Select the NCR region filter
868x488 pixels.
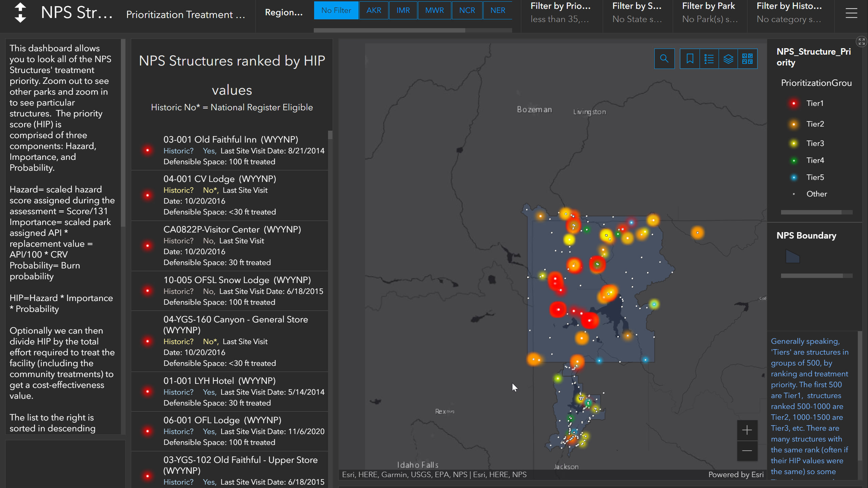point(467,11)
